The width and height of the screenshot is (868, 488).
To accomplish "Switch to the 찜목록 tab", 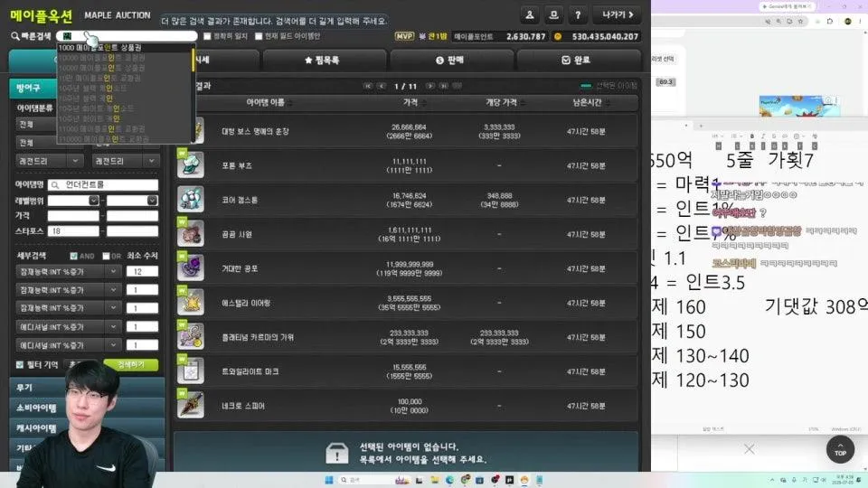I will point(325,60).
